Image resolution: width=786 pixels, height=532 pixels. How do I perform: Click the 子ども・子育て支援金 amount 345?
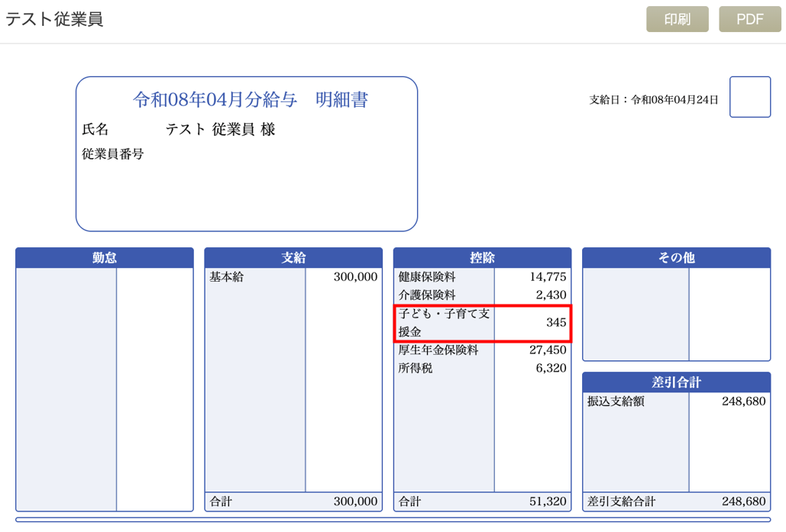click(556, 322)
